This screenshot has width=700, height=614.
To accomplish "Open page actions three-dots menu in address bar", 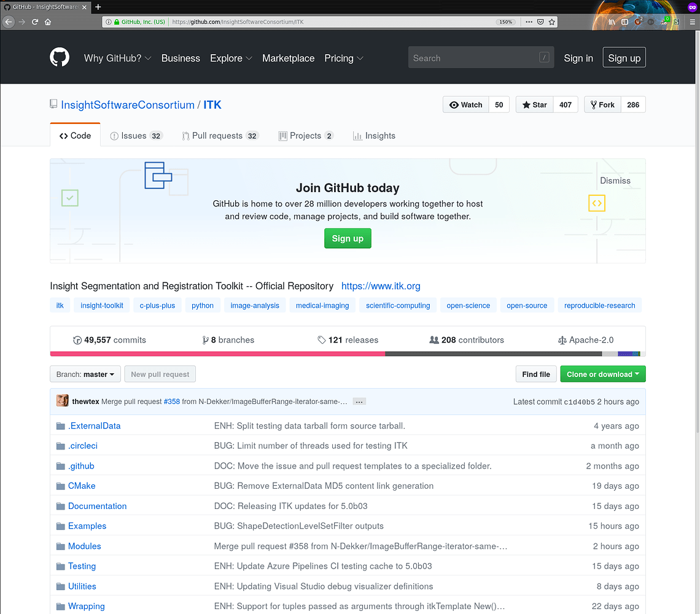I will point(529,21).
